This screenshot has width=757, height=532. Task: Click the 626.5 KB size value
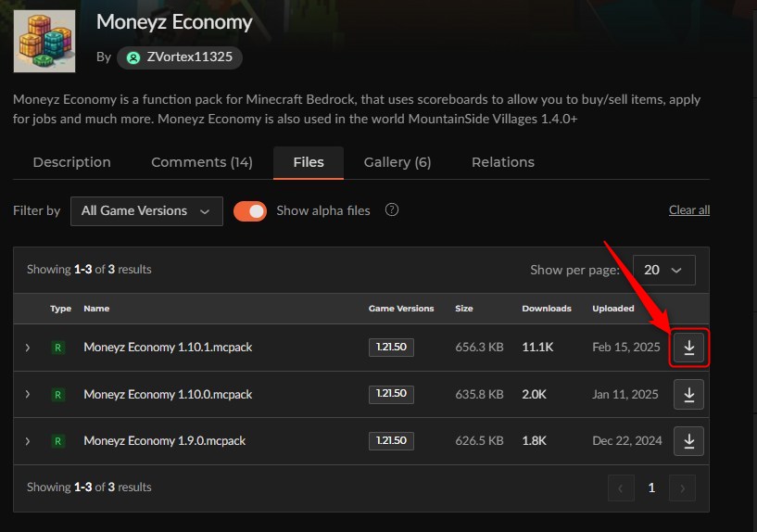tap(479, 441)
